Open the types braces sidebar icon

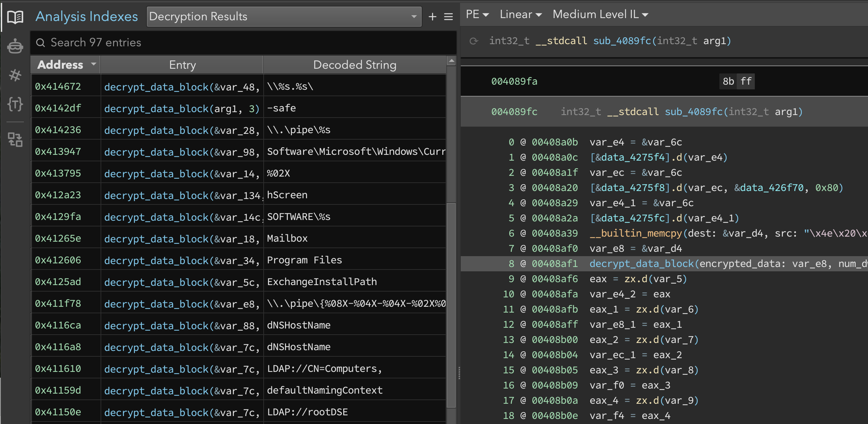point(15,104)
